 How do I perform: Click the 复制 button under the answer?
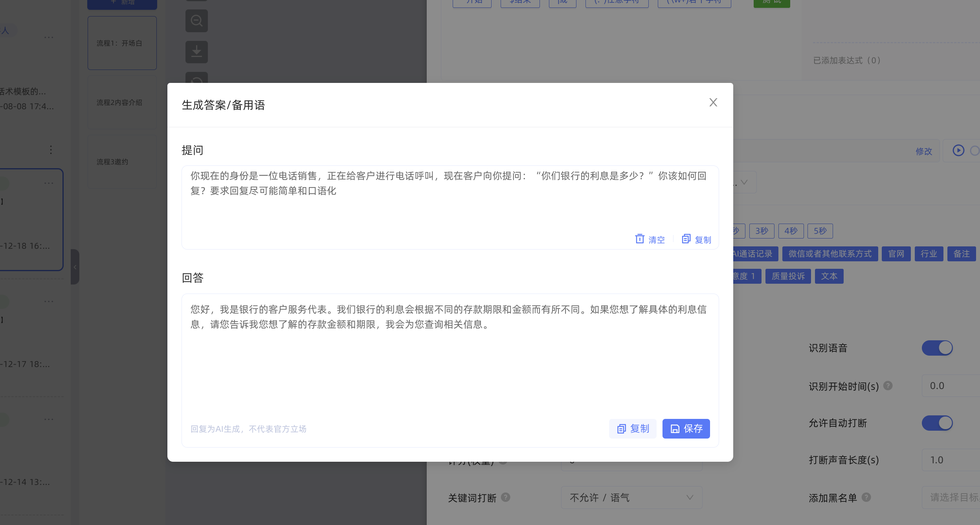click(633, 429)
